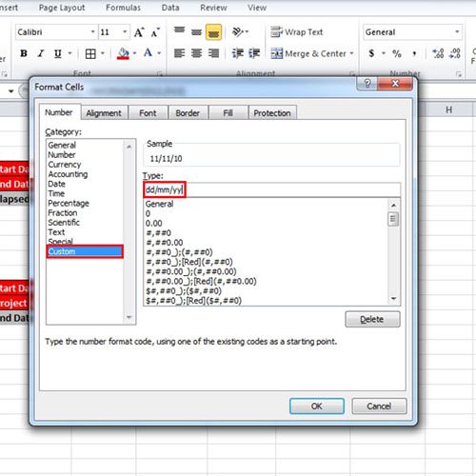Open the General number format dropdown
476x476 pixels.
pos(457,32)
